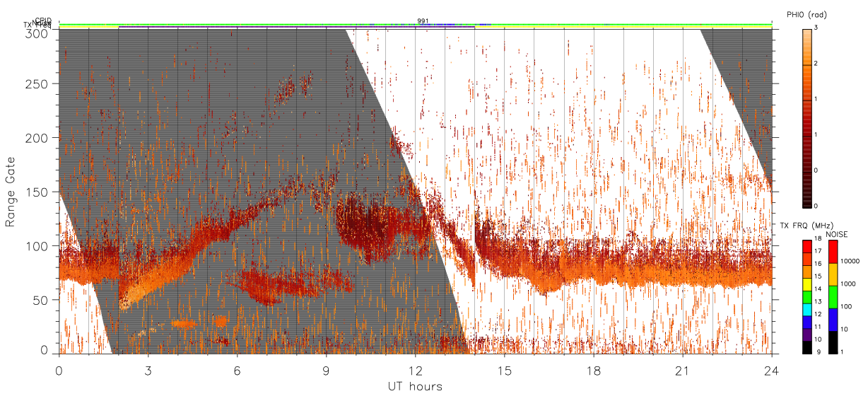Click Range Gate tick label '100'
Viewport: 868px width, 401px height.
coord(38,246)
